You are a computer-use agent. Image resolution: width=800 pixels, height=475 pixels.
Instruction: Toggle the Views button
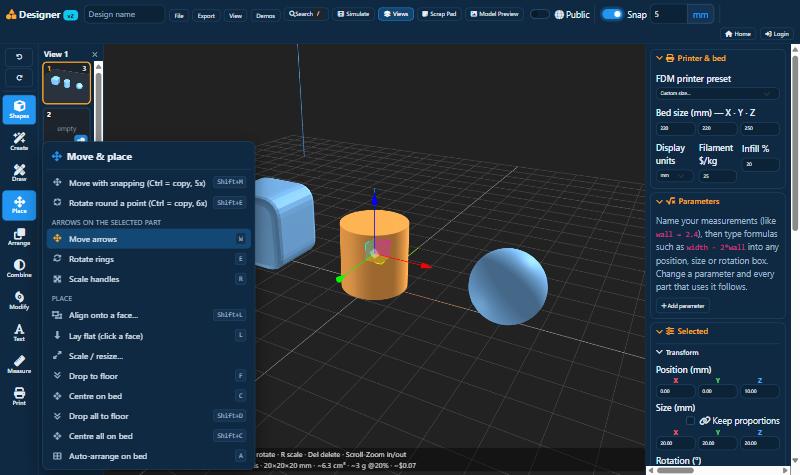point(395,14)
